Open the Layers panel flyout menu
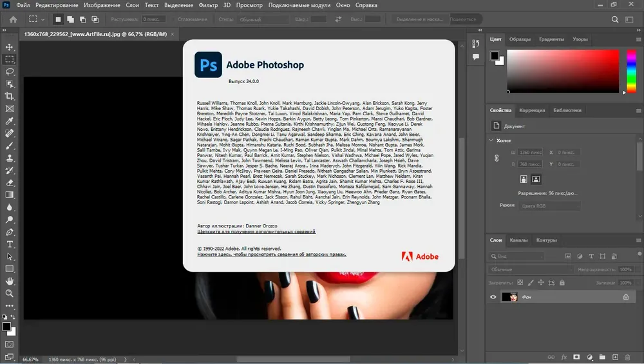This screenshot has height=364, width=644. click(638, 240)
